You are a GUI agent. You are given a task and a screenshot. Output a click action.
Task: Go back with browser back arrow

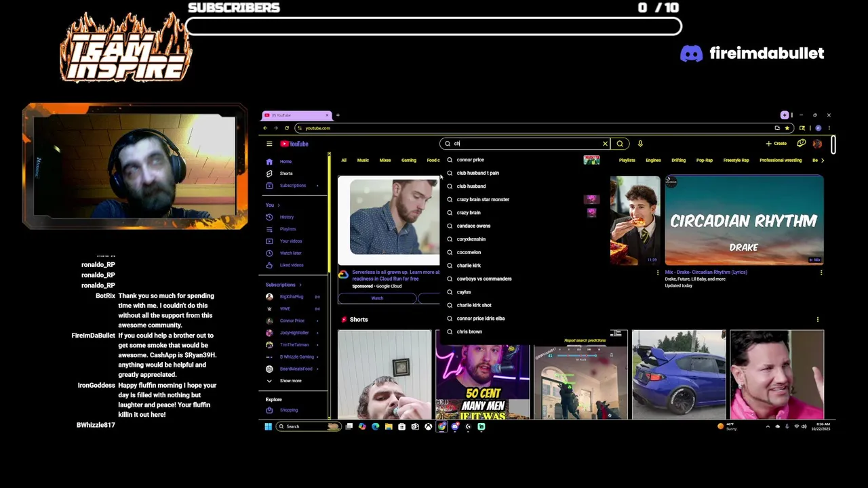pos(265,128)
